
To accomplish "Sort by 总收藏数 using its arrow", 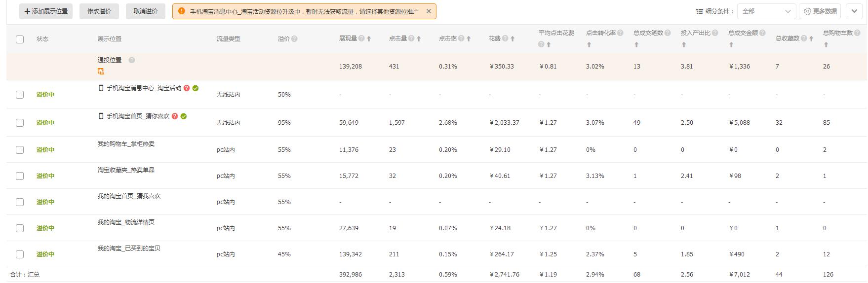I will click(x=811, y=38).
